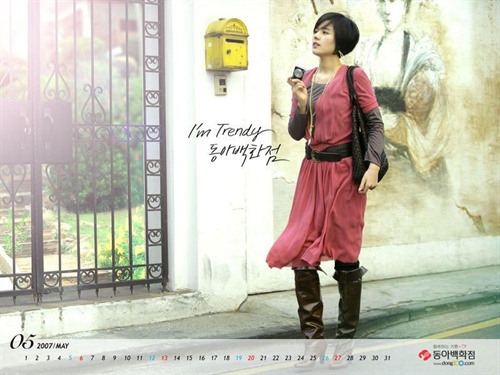
Task: Select calendar date 14
Action: (x=177, y=358)
